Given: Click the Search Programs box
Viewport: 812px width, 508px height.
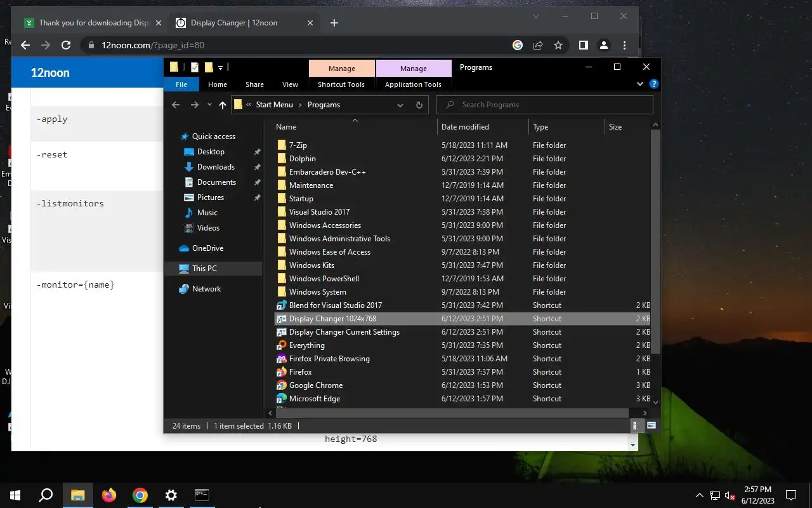Looking at the screenshot, I should [x=545, y=105].
